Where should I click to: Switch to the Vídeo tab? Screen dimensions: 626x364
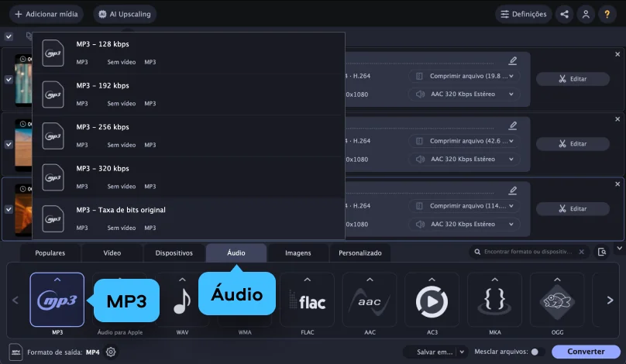(x=112, y=253)
